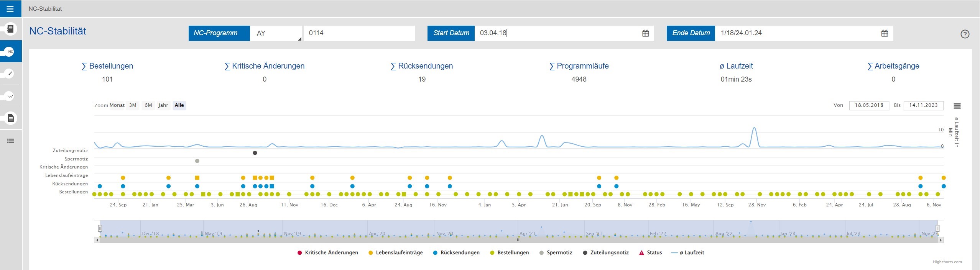Viewport: 980px width, 270px height.
Task: Open the Start Datum calendar picker
Action: coord(645,33)
